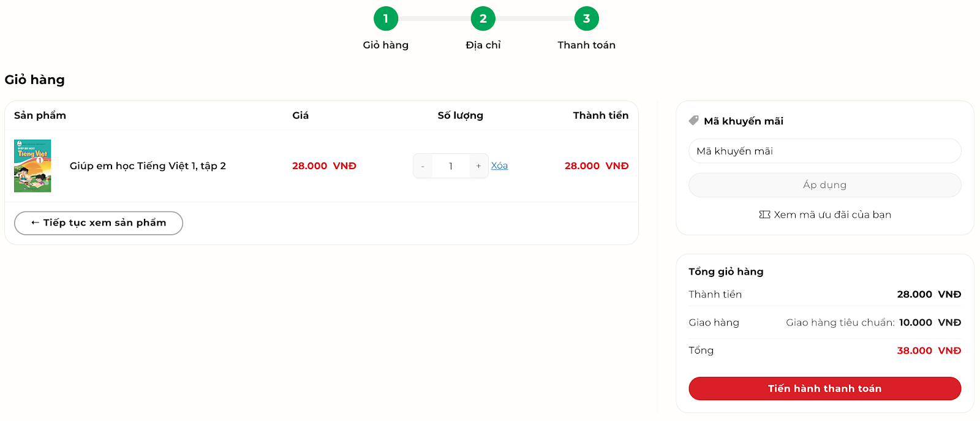
Task: Click the promo code tag icon
Action: point(693,121)
